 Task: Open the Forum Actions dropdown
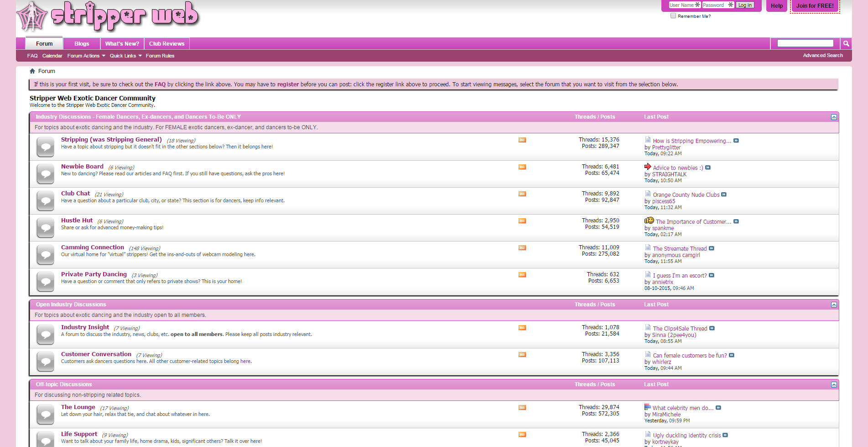click(x=86, y=56)
